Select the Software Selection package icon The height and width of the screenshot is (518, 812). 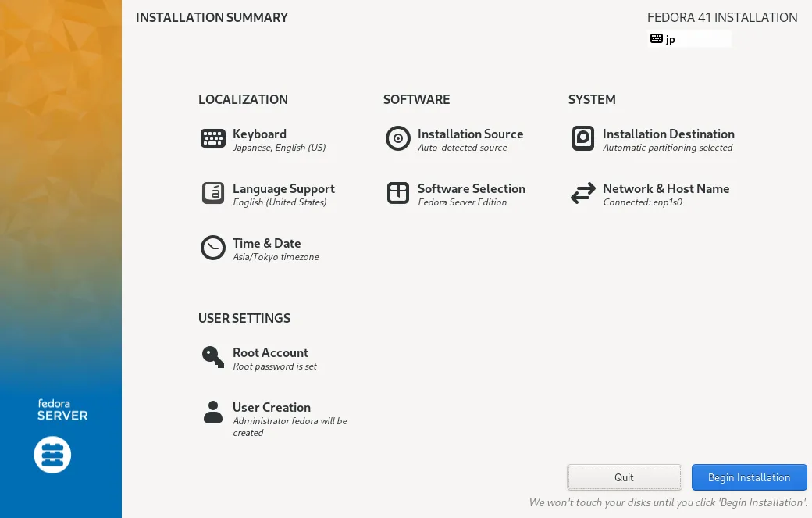(x=398, y=193)
